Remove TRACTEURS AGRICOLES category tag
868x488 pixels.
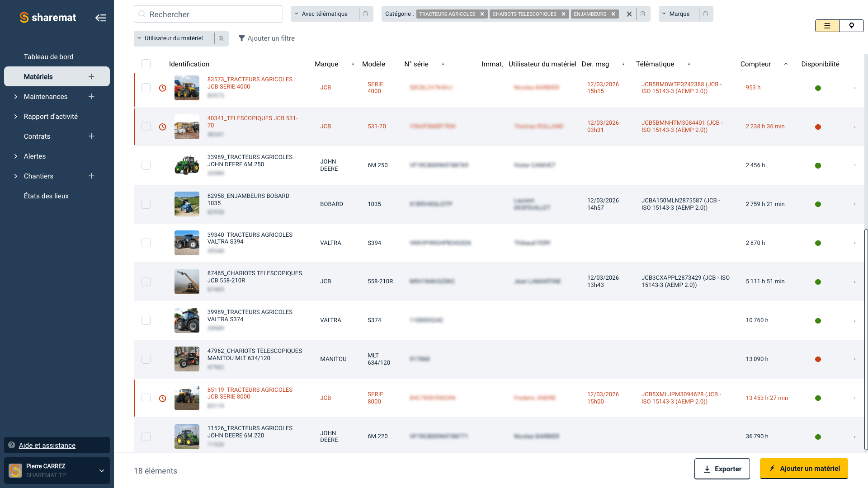[482, 14]
